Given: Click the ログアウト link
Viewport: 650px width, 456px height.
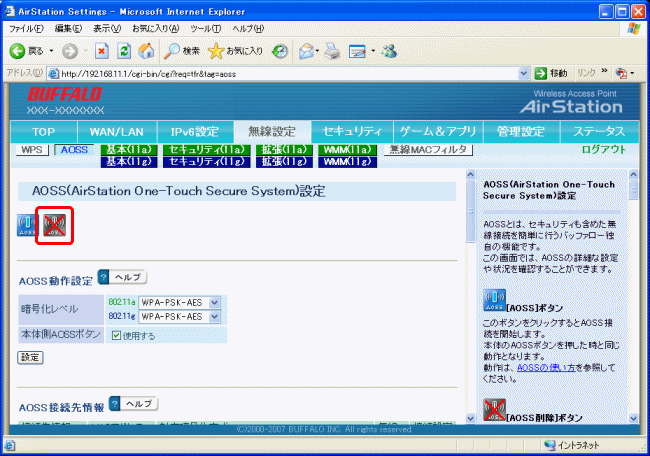Looking at the screenshot, I should tap(604, 150).
